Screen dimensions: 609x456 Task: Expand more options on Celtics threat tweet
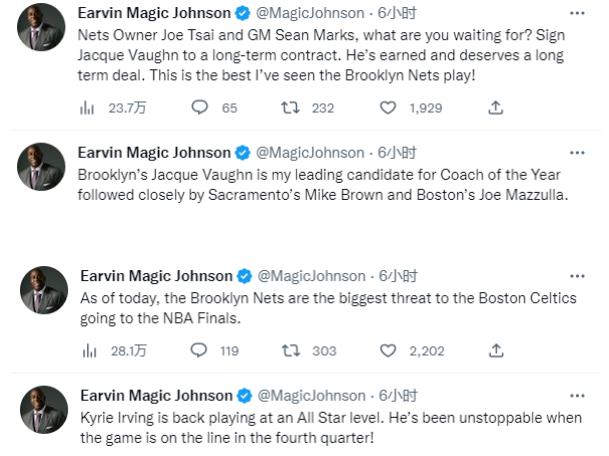point(576,276)
